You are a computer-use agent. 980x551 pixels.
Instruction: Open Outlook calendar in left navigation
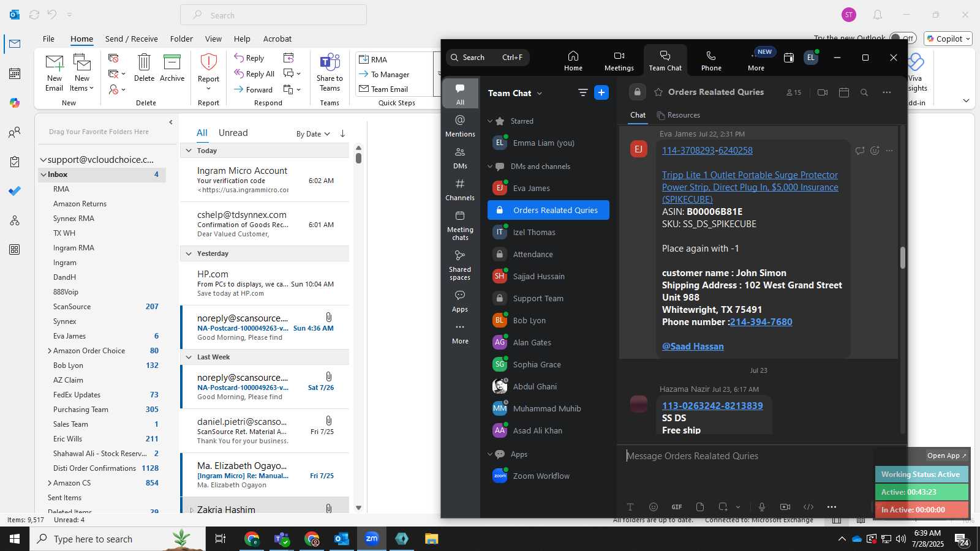pyautogui.click(x=15, y=73)
